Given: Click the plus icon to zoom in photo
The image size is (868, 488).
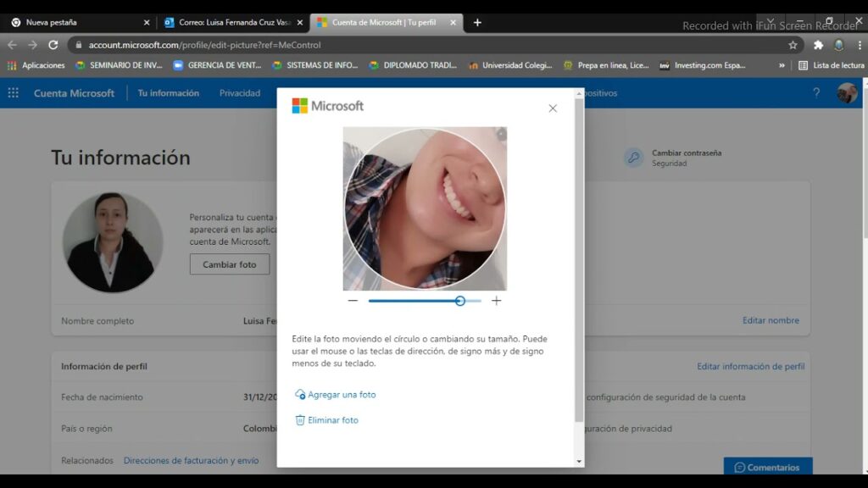Looking at the screenshot, I should point(496,301).
